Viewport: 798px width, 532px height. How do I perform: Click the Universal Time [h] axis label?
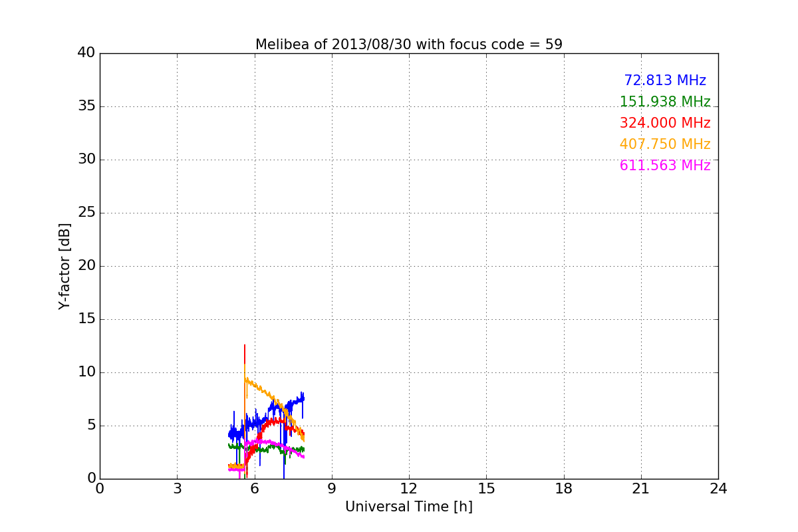409,507
